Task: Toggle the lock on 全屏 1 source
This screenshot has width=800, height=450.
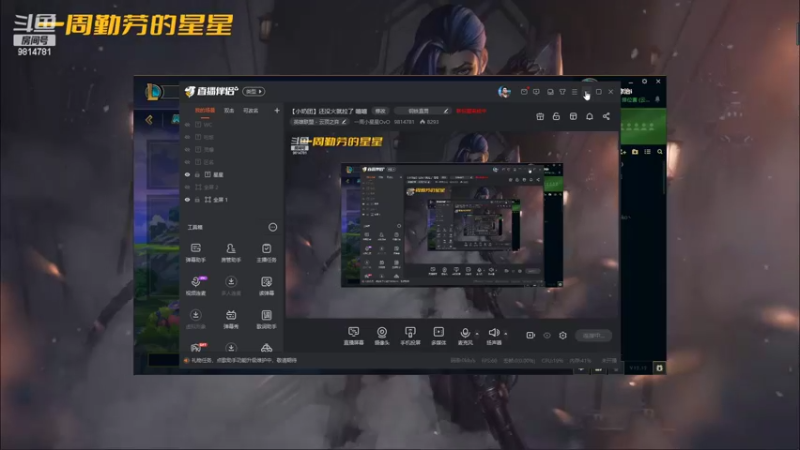Action: click(x=197, y=199)
